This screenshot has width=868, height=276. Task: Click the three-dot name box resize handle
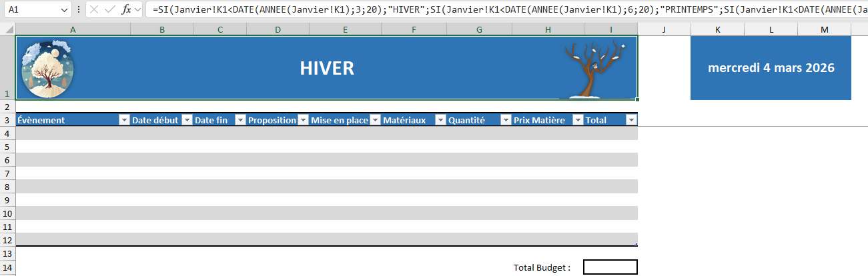(79, 10)
